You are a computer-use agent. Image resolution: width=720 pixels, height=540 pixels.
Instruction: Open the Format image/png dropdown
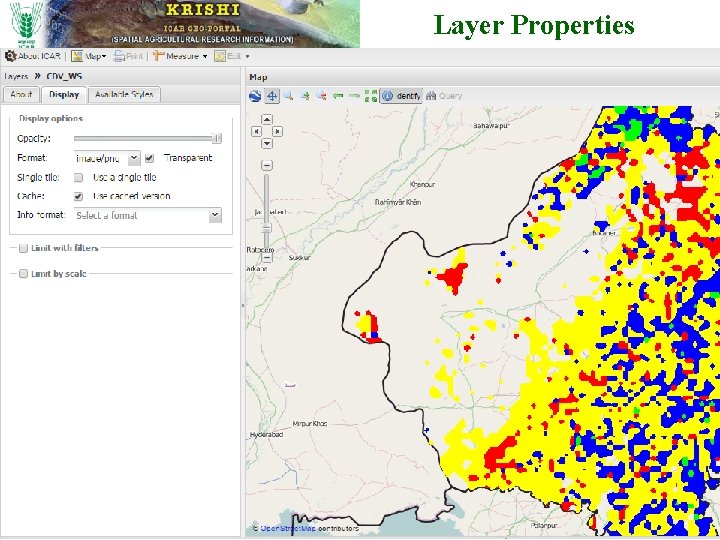click(132, 158)
